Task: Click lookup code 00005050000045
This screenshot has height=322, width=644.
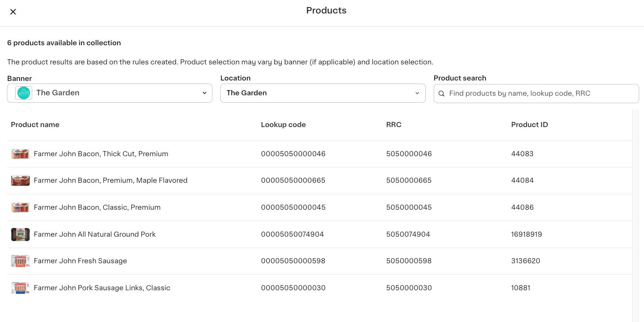Action: [x=293, y=208]
